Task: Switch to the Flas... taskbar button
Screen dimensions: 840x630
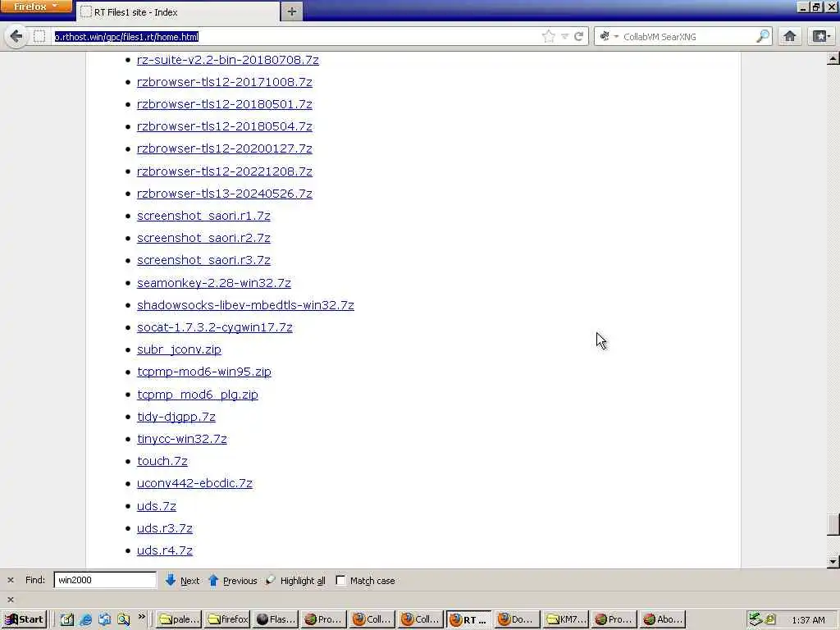Action: 276,619
